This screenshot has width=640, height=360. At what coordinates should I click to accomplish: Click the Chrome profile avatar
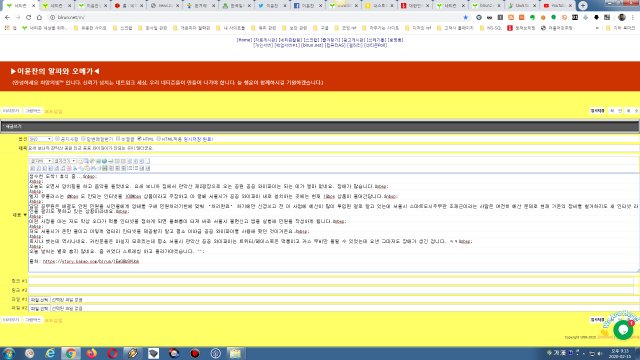pyautogui.click(x=622, y=17)
